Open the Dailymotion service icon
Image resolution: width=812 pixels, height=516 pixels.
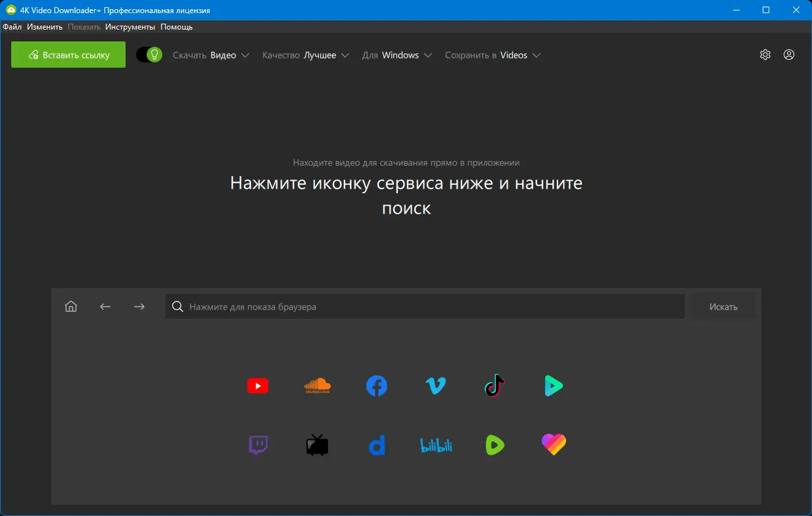pyautogui.click(x=376, y=445)
